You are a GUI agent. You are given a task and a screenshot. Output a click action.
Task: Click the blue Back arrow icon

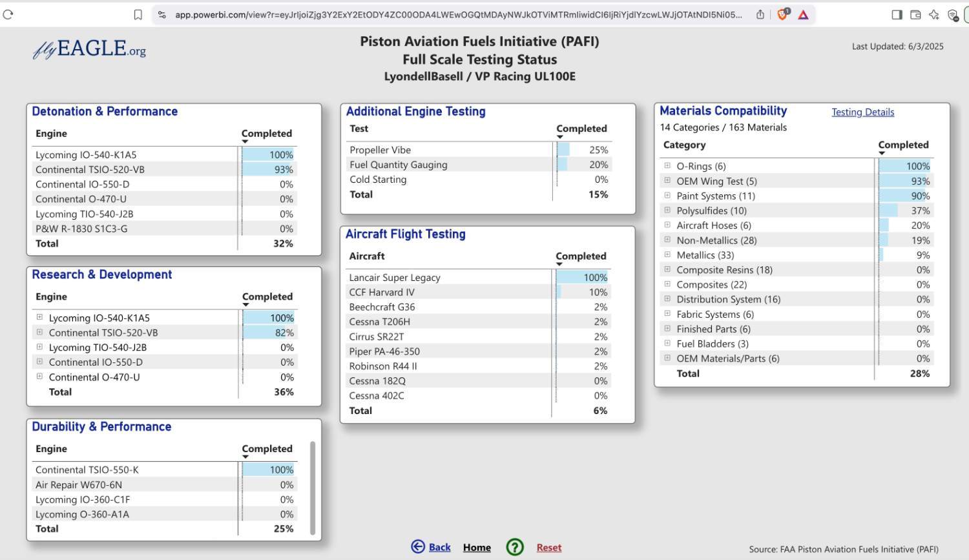(418, 547)
